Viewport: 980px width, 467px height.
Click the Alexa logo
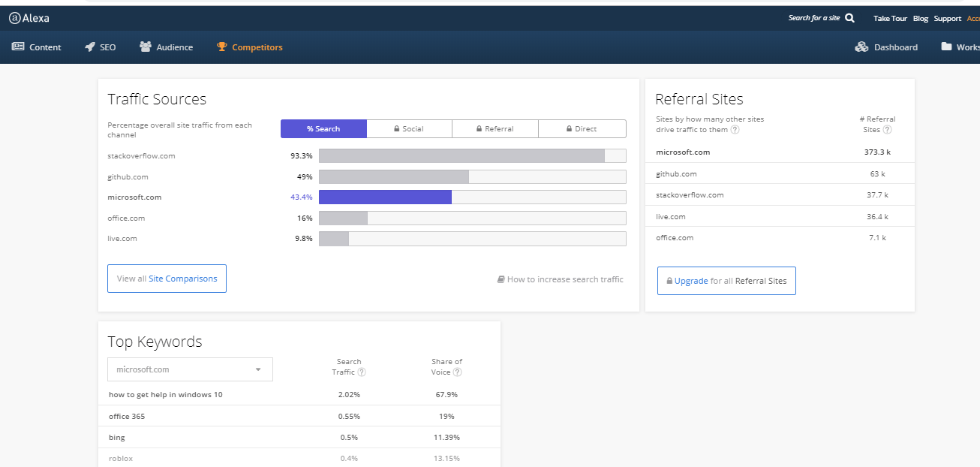click(29, 18)
